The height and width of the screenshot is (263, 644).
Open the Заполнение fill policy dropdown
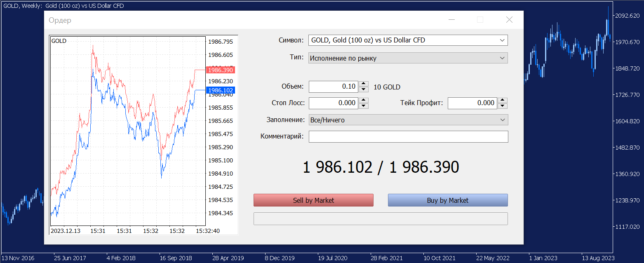pyautogui.click(x=408, y=120)
